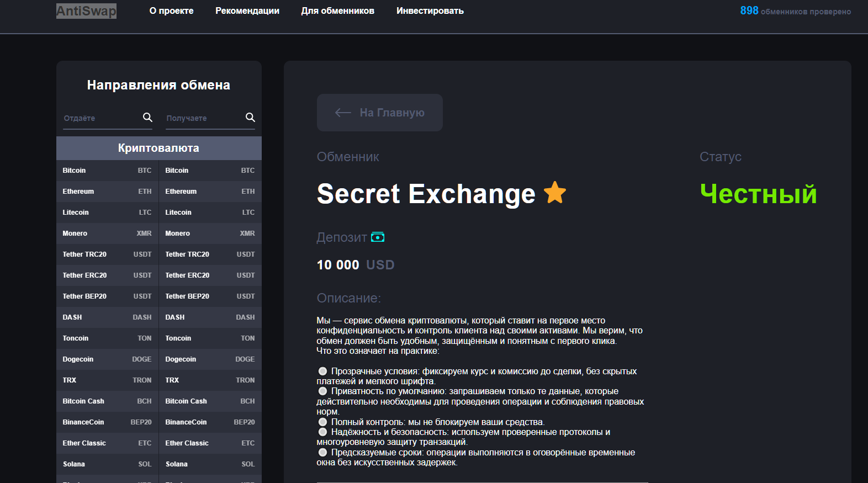Choose Monero XMR in the receive column

click(x=210, y=233)
